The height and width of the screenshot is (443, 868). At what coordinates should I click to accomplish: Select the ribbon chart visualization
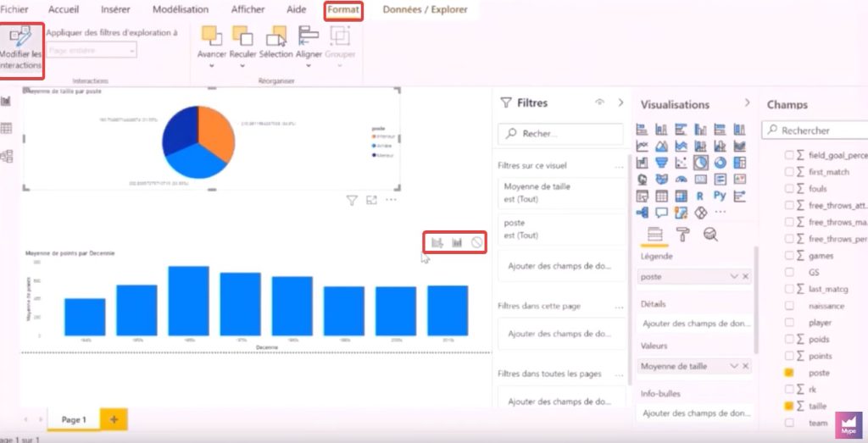pos(739,146)
